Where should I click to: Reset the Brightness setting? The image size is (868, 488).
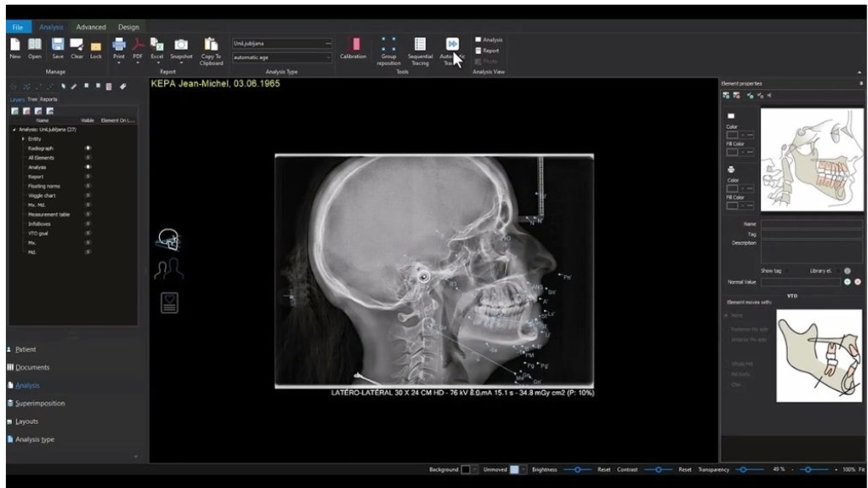(604, 469)
